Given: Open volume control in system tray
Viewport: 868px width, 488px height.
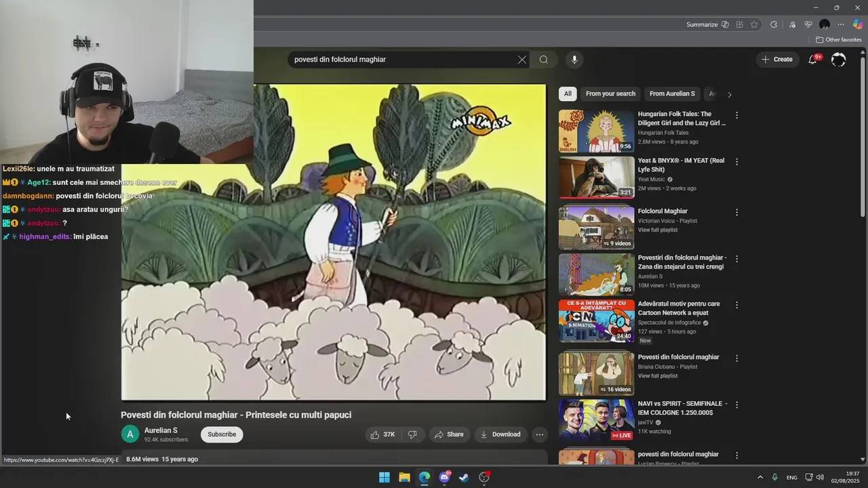Looking at the screenshot, I should click(820, 477).
